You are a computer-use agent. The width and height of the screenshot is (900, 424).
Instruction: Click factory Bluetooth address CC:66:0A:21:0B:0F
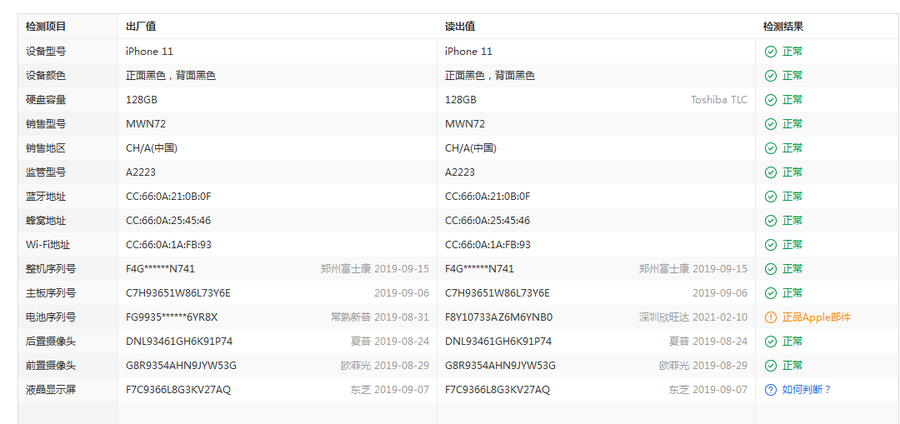[169, 197]
